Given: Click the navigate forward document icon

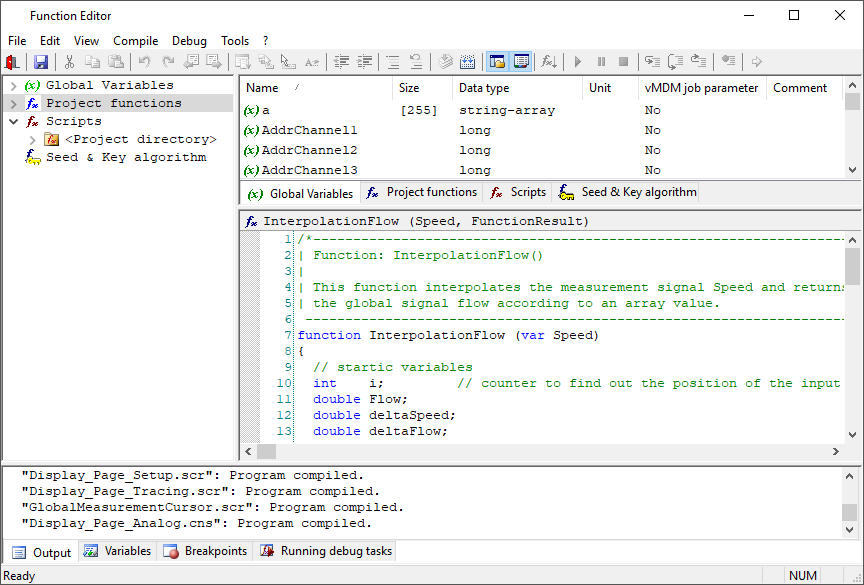Looking at the screenshot, I should point(214,62).
